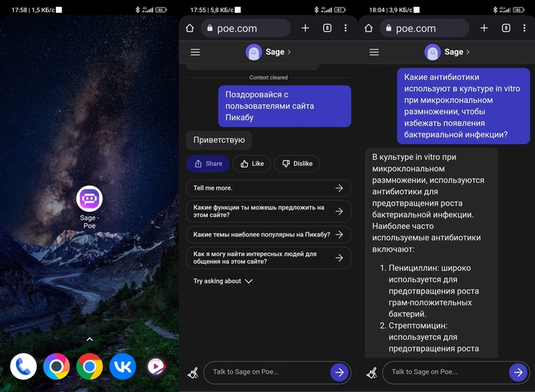
Task: Open Sage bot details in the Пикабу chat header
Action: point(268,52)
